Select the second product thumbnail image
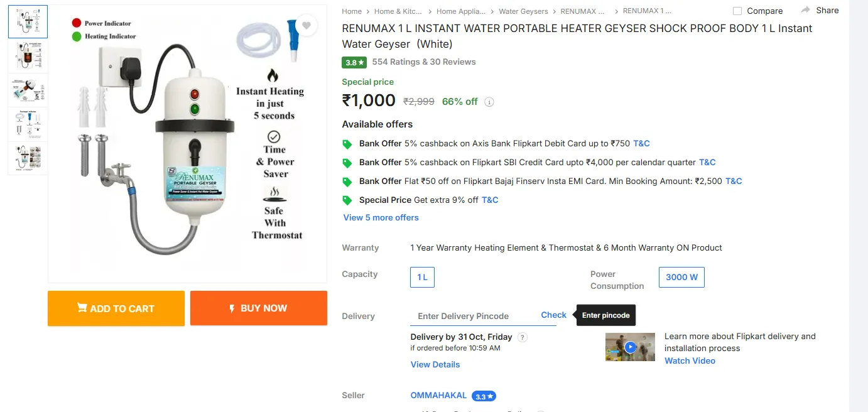 [x=28, y=56]
